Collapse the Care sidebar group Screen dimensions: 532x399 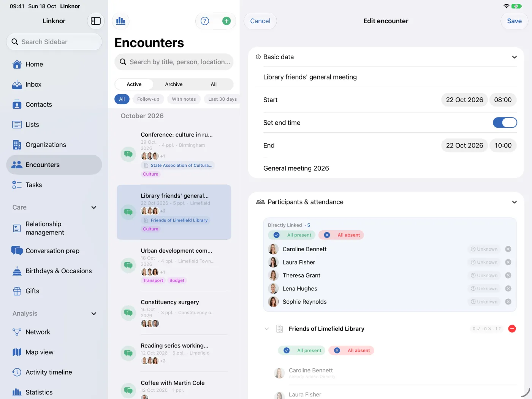(94, 207)
